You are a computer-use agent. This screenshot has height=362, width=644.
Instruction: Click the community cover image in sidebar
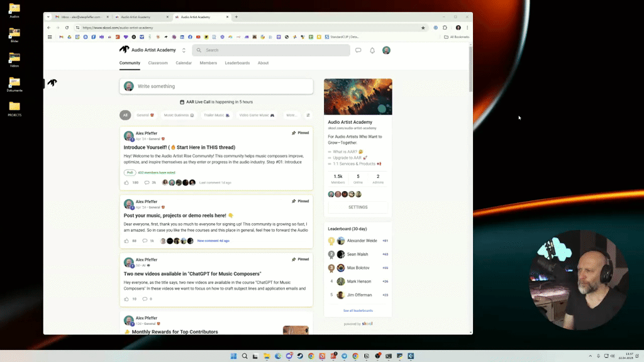click(358, 96)
